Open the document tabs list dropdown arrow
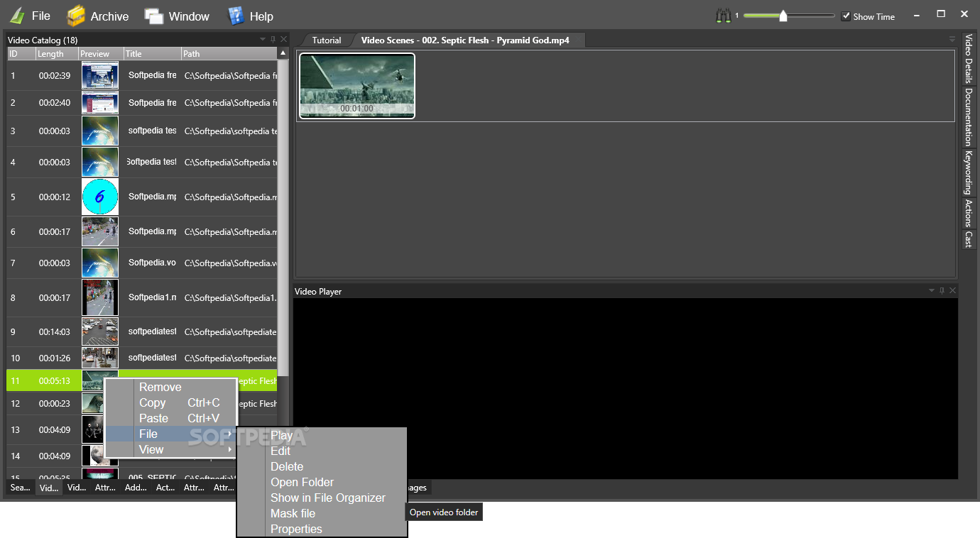Screen dimensions: 980x538 click(x=952, y=39)
